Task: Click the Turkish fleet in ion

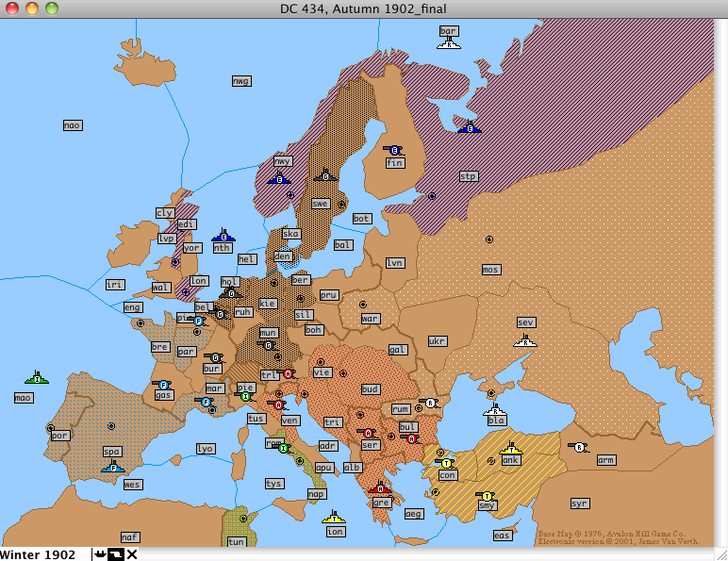Action: (x=334, y=518)
